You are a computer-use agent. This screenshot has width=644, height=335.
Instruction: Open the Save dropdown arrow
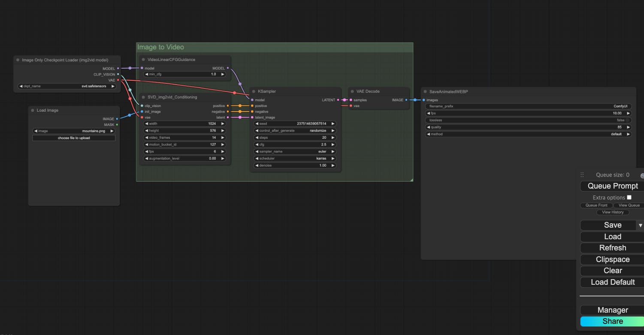click(x=640, y=225)
